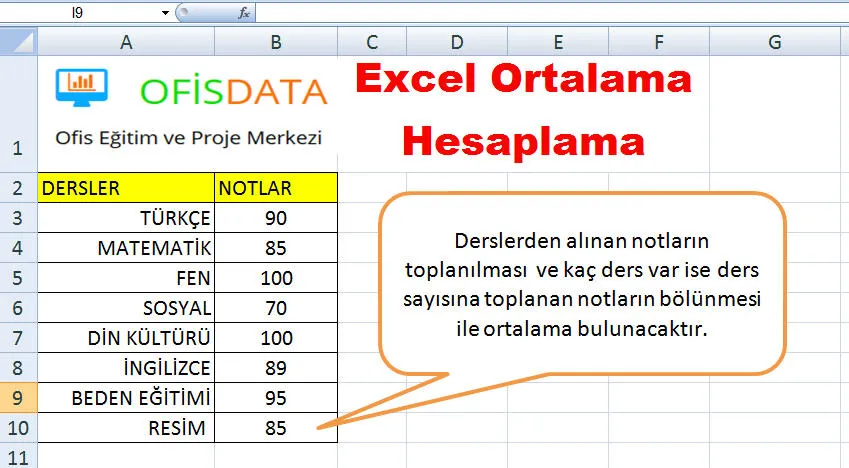Select the OFISDATA monitor logo image
Image resolution: width=849 pixels, height=468 pixels.
[76, 88]
